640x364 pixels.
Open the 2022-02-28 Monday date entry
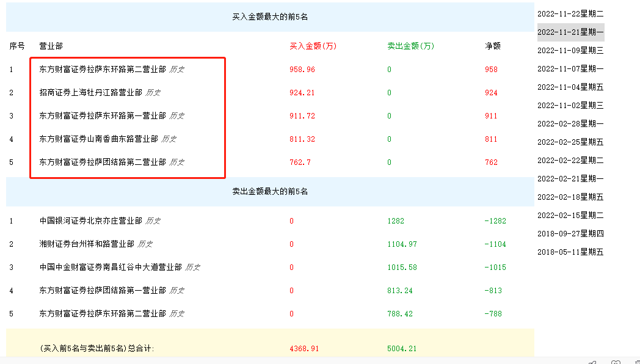pyautogui.click(x=570, y=123)
